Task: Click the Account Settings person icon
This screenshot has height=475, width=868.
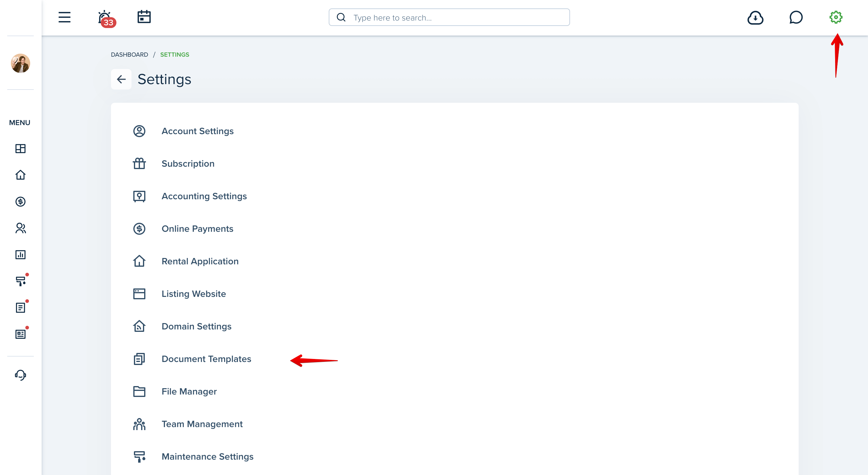Action: (139, 131)
